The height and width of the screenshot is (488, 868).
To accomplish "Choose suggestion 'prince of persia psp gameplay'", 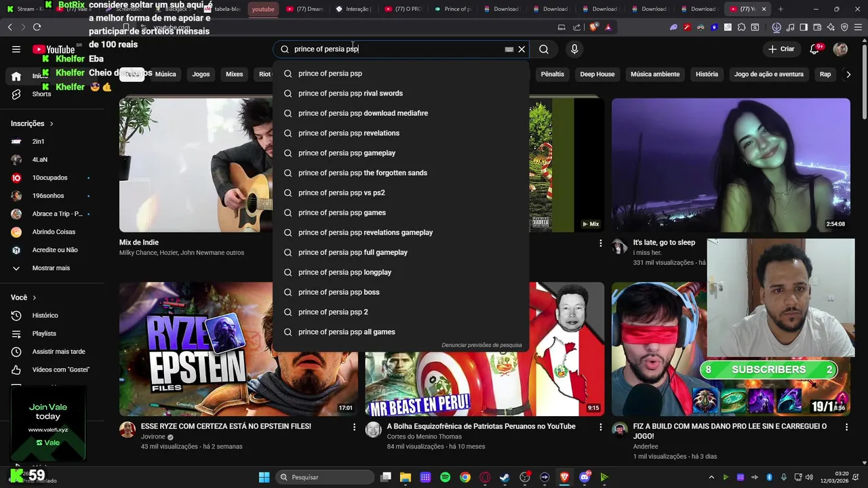I will pyautogui.click(x=401, y=153).
